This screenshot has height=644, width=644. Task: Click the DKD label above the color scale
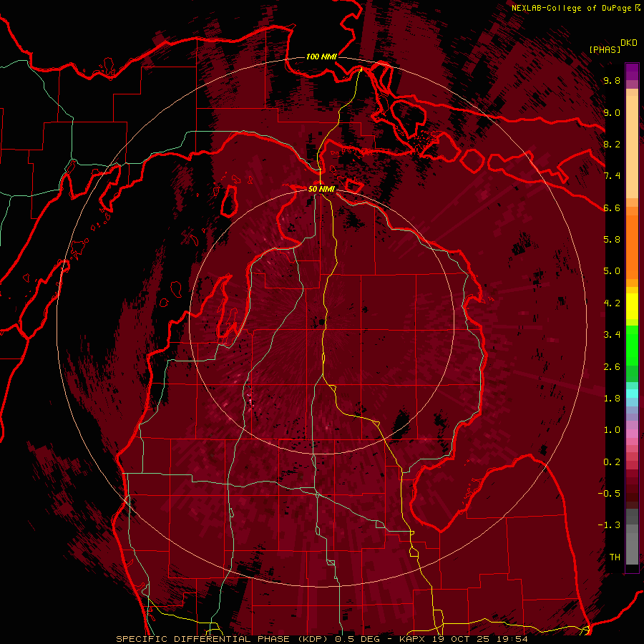coord(629,43)
